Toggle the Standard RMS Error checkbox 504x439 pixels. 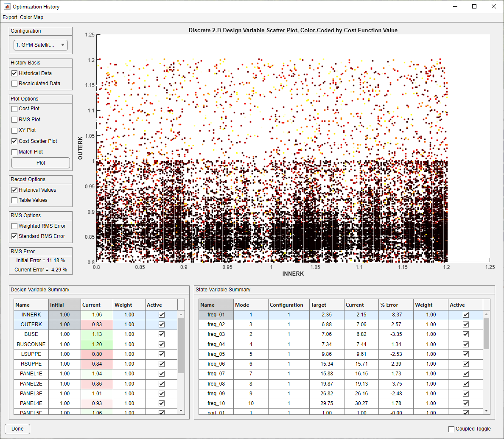(14, 236)
